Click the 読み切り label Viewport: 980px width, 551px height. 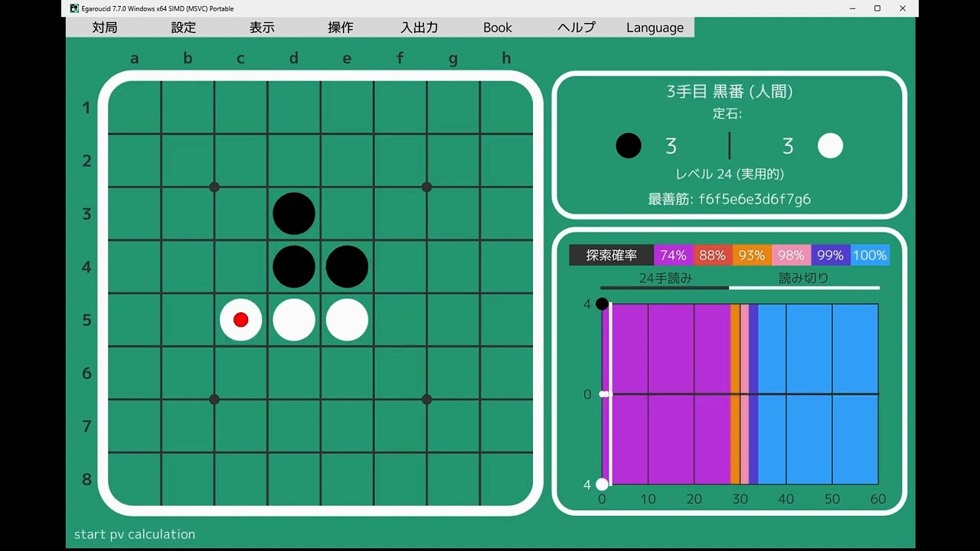(x=804, y=279)
